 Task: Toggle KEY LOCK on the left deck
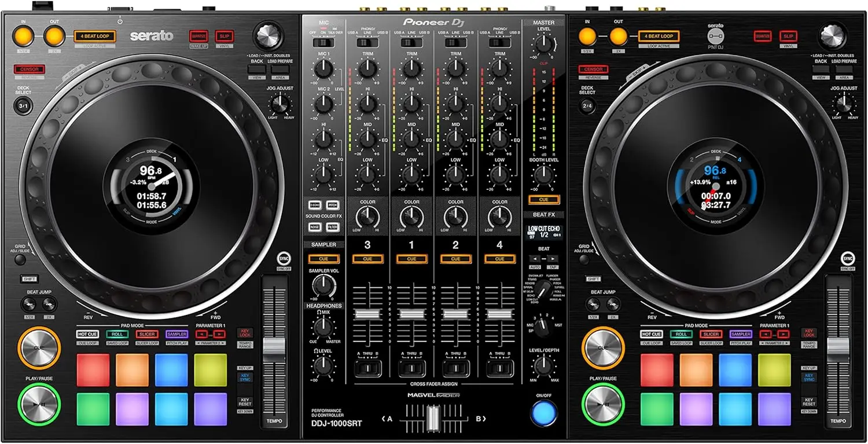[245, 333]
